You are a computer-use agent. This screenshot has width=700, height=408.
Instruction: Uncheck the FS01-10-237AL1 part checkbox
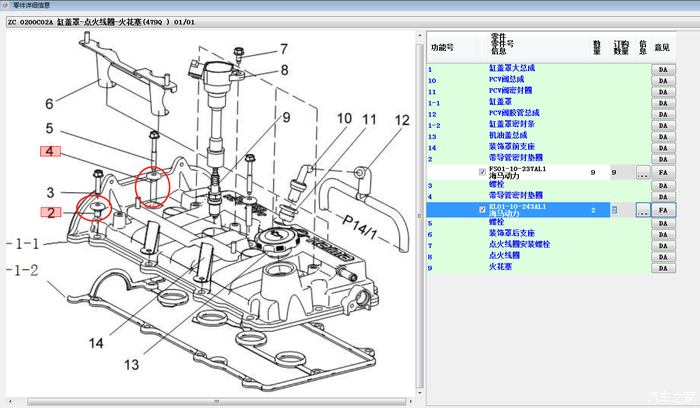483,172
